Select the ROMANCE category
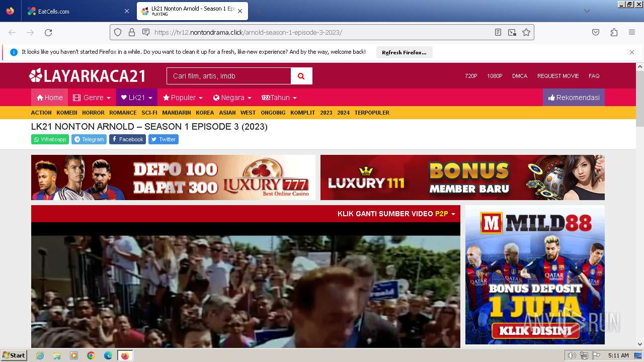 coord(123,113)
